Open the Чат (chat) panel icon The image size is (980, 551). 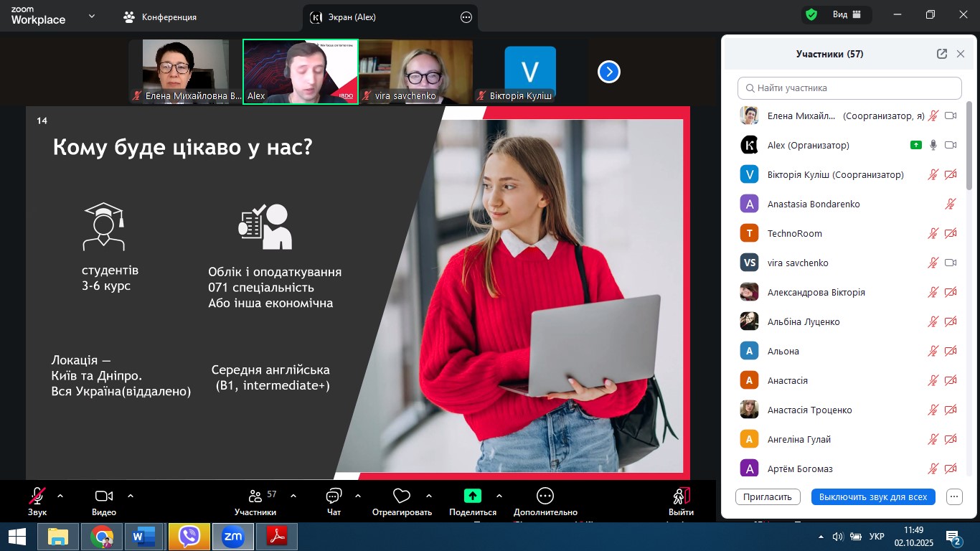coord(334,496)
